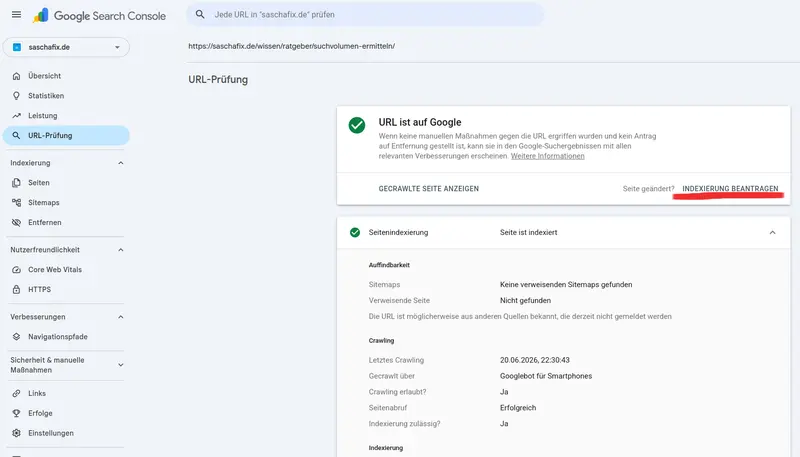Open Navigationspfade under Verbesserungen
The image size is (800, 457).
point(66,337)
